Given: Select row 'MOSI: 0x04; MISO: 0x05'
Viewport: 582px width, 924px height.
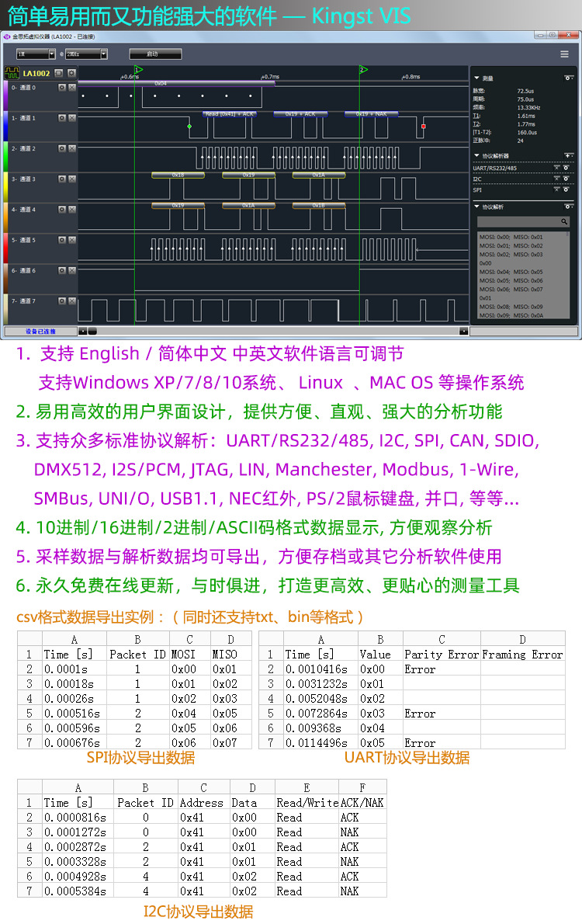Looking at the screenshot, I should [x=511, y=273].
